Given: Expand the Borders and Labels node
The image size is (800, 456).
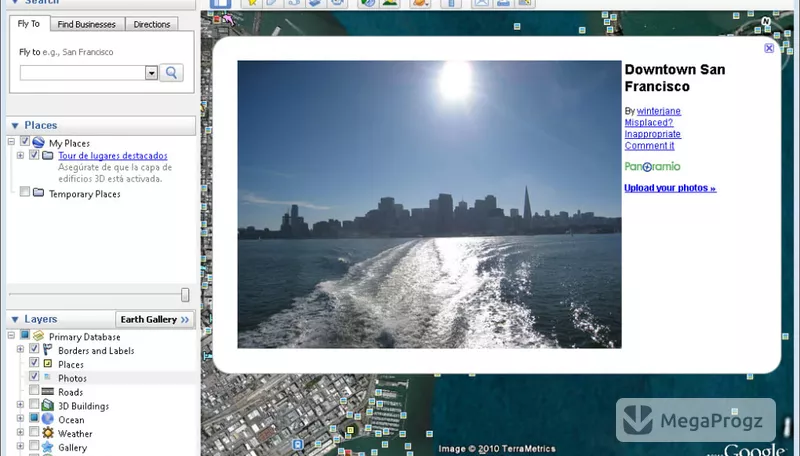Looking at the screenshot, I should click(x=20, y=349).
